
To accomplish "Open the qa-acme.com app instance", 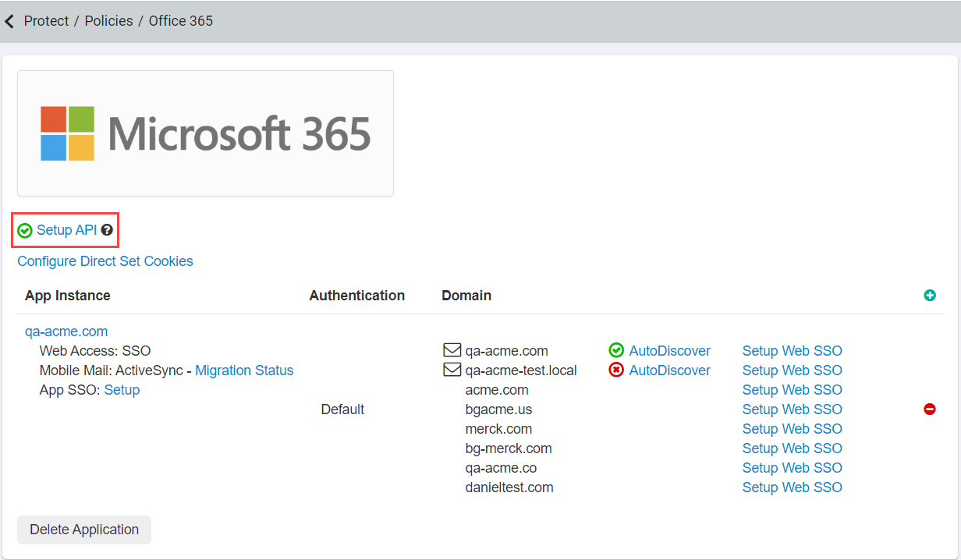I will (66, 331).
